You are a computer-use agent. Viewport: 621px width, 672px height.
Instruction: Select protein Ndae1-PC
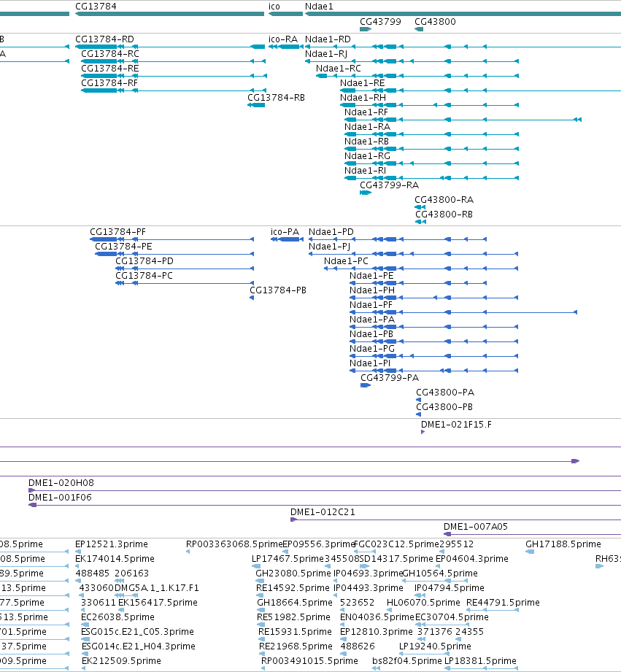click(421, 269)
